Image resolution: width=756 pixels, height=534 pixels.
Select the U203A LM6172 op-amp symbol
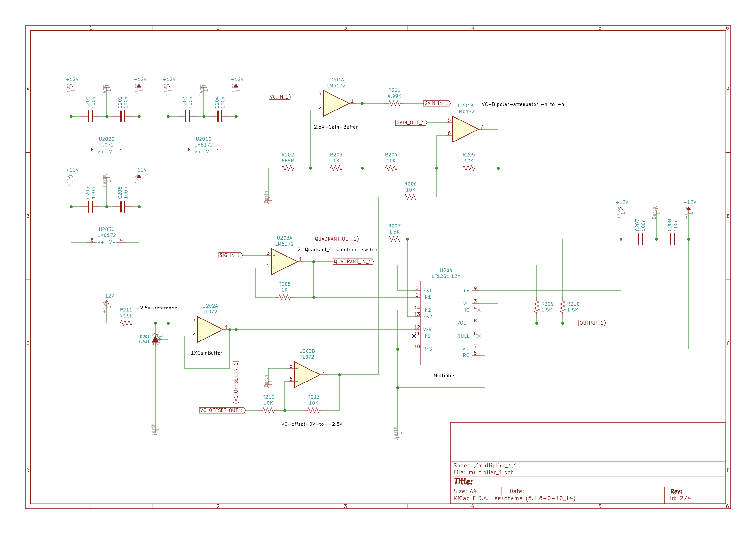pos(284,262)
